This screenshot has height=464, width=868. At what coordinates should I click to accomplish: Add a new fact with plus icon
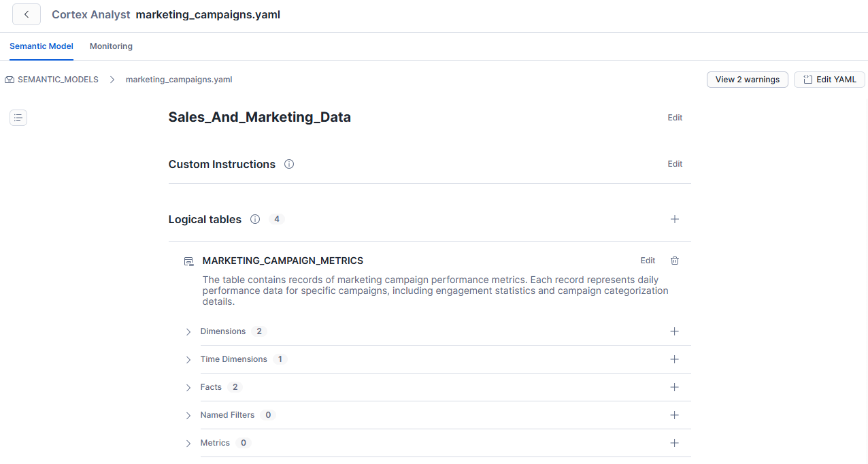[674, 387]
